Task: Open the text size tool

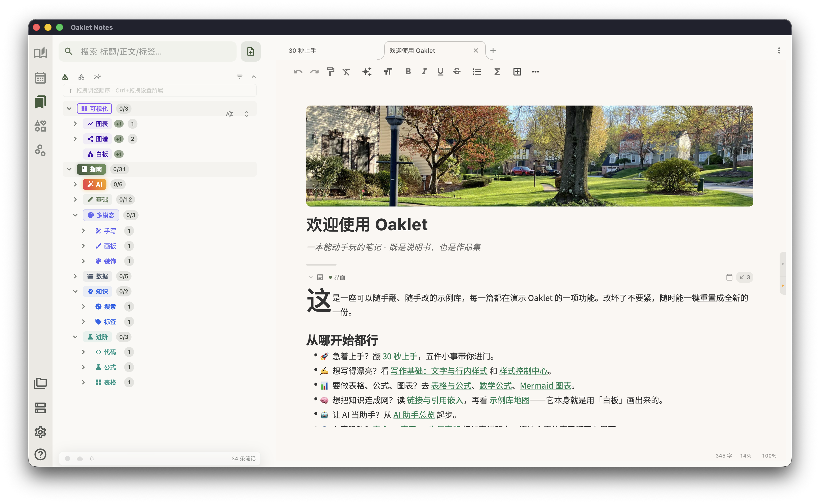Action: click(x=388, y=72)
